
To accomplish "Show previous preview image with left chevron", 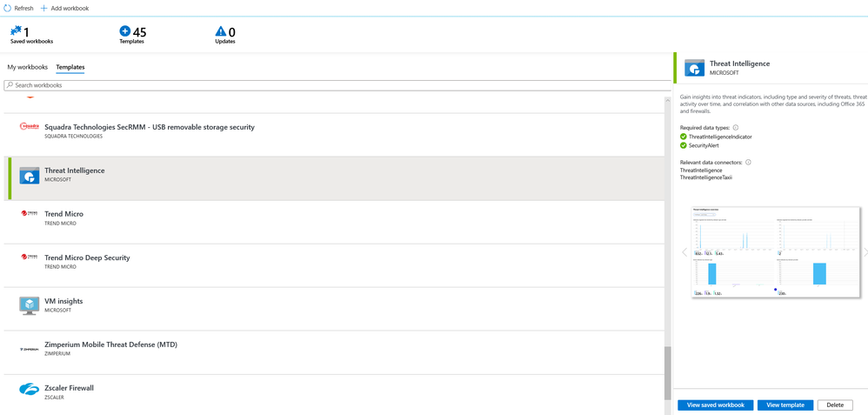I will tap(684, 252).
